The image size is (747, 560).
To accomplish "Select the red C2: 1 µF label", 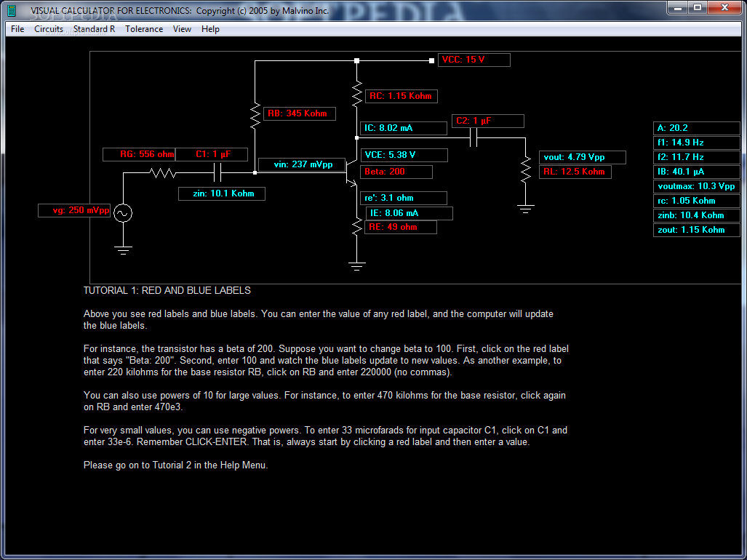I will (x=488, y=121).
